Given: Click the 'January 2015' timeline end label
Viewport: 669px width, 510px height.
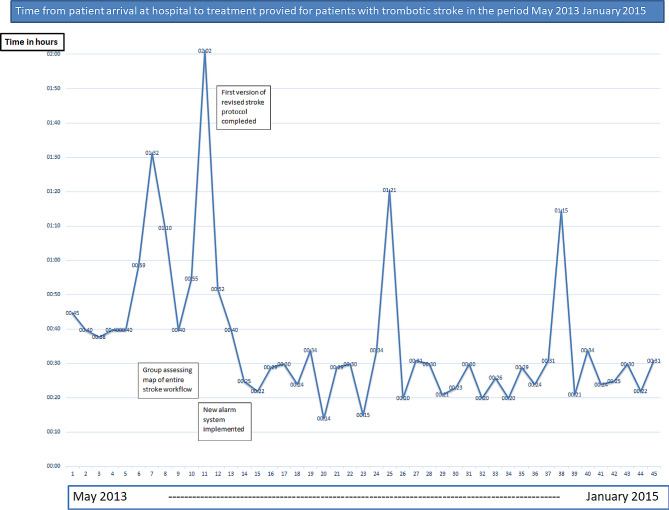Looking at the screenshot, I should (x=622, y=496).
